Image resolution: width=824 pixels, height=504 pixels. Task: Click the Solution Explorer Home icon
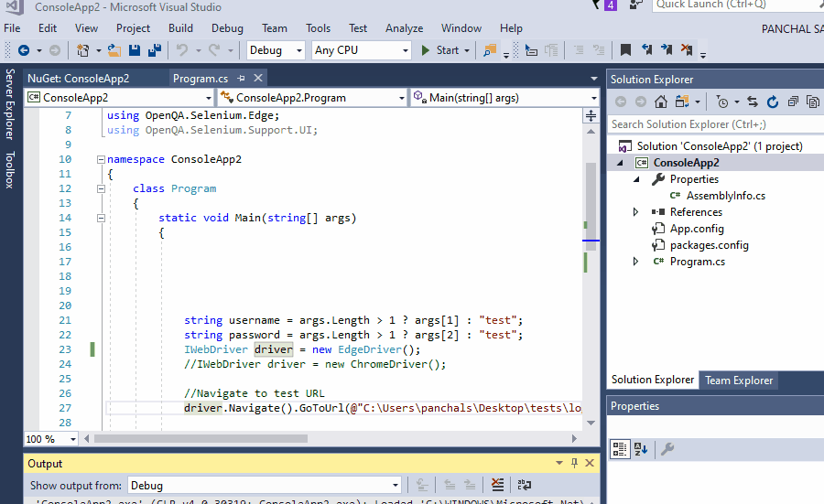pyautogui.click(x=660, y=102)
